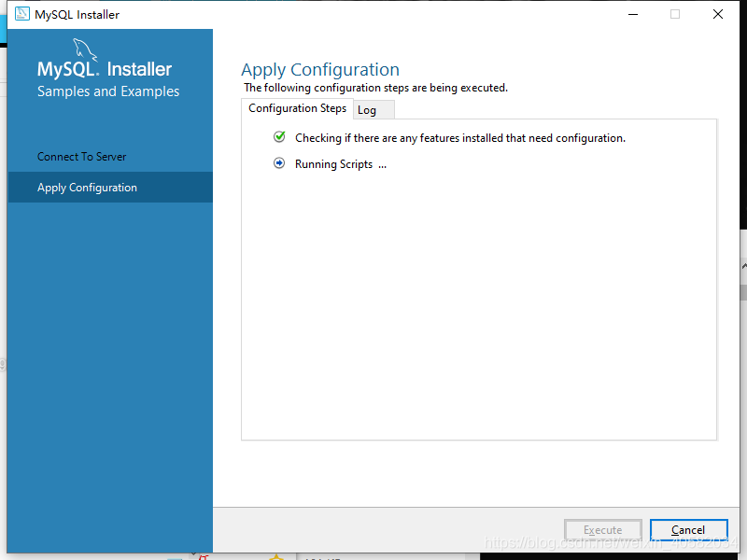Click the blue arrow Running Scripts icon
Image resolution: width=747 pixels, height=560 pixels.
[x=279, y=163]
